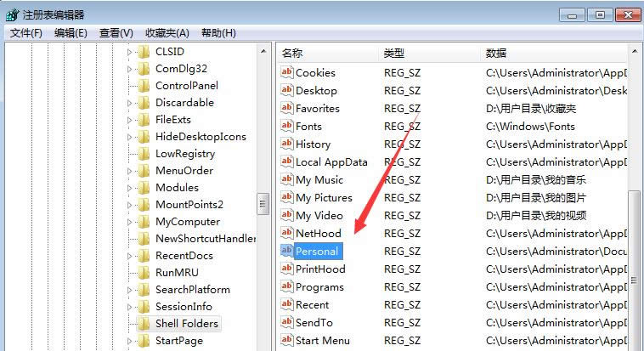Click the ab icon beside Start Menu

point(286,341)
